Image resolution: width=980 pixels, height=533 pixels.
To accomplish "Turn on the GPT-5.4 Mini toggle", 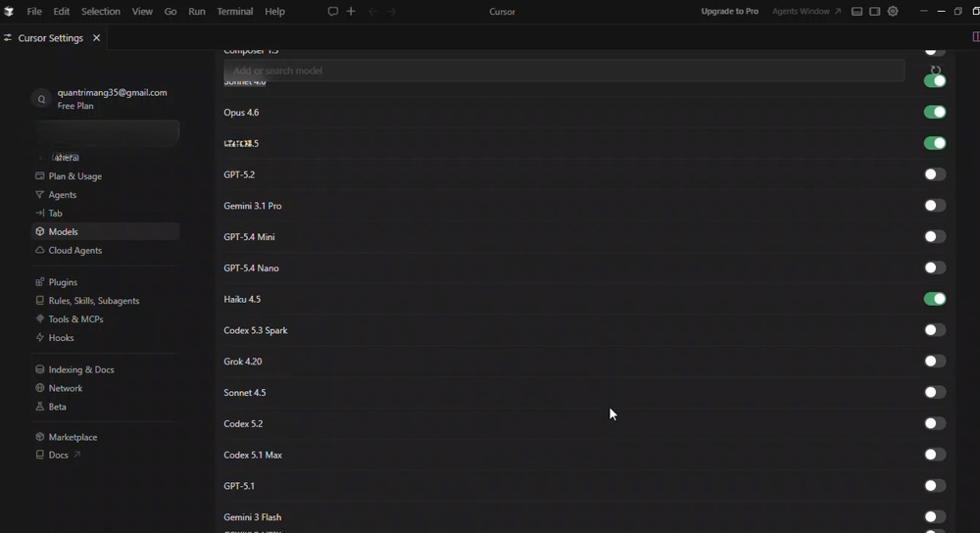I will [x=935, y=237].
